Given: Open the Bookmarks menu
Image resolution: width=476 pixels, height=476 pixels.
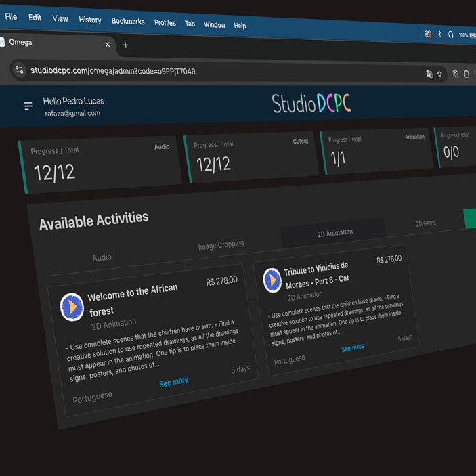Looking at the screenshot, I should pyautogui.click(x=128, y=22).
